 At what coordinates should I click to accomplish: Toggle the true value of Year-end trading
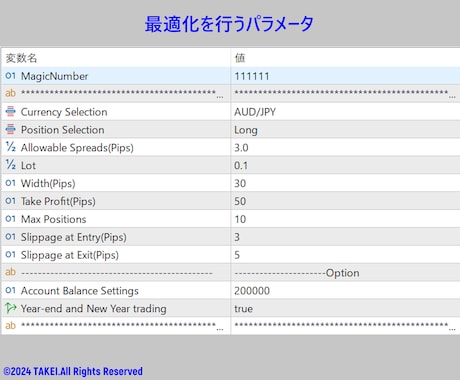click(x=243, y=309)
